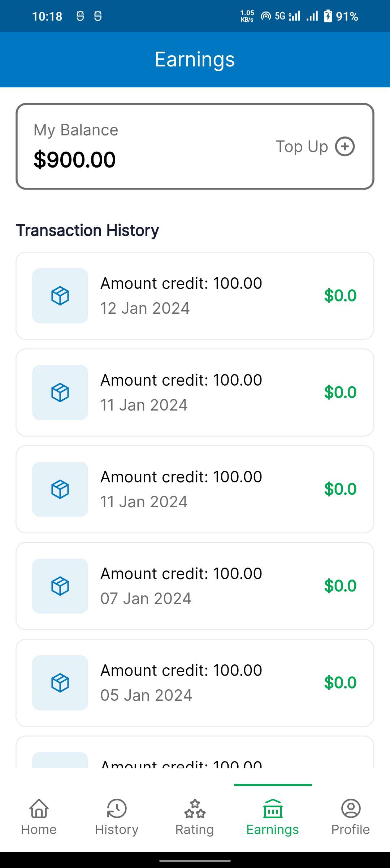Tap the battery indicator in status bar
390x868 pixels.
tap(328, 16)
